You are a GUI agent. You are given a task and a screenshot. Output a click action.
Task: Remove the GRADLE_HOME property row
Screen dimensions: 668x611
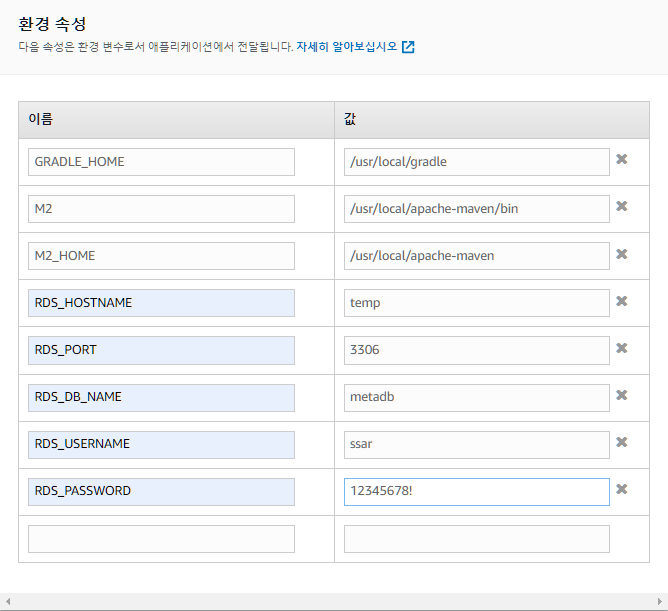(x=622, y=159)
